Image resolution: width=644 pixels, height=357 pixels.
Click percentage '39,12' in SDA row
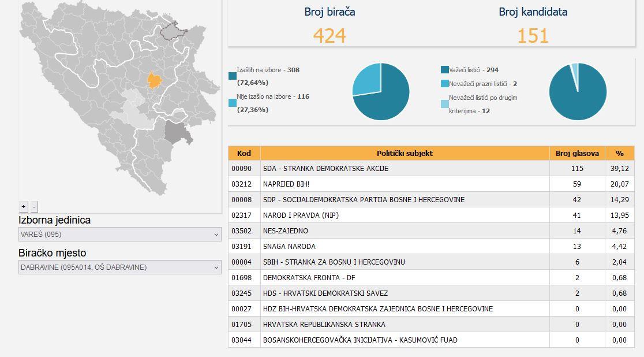619,169
